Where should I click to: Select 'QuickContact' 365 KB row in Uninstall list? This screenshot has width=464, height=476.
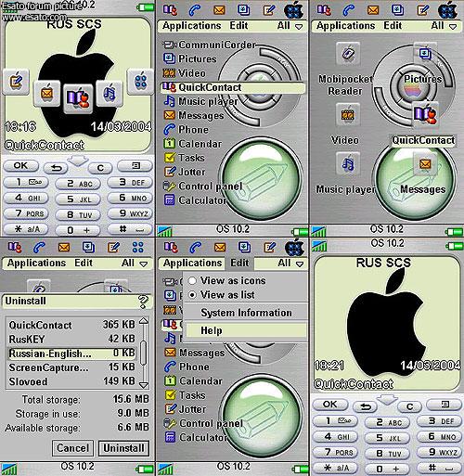tap(71, 325)
